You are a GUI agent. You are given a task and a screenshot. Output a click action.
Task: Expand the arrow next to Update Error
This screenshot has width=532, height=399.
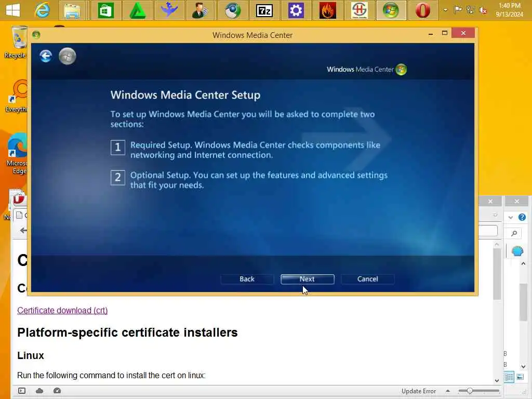point(448,391)
